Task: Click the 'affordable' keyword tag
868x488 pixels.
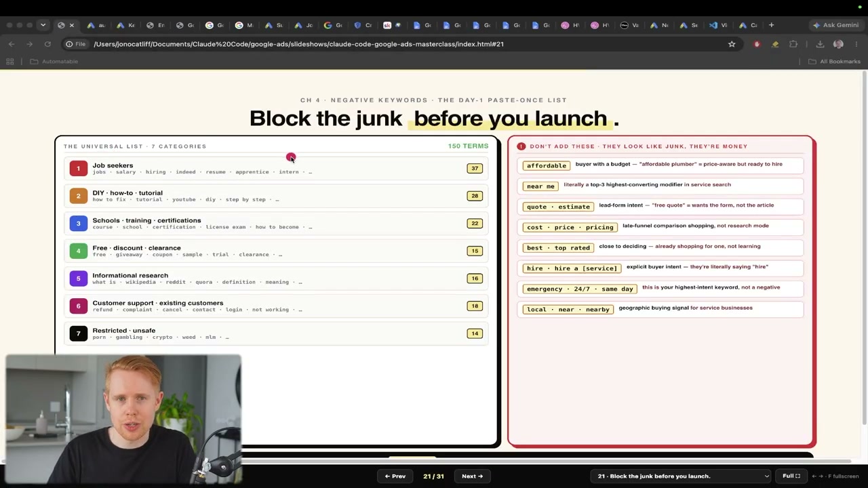Action: [546, 165]
